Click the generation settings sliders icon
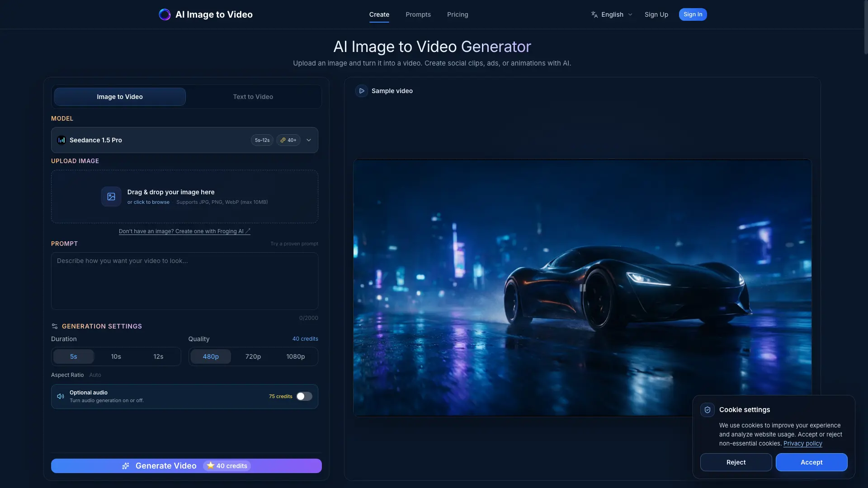The height and width of the screenshot is (488, 868). coord(55,326)
